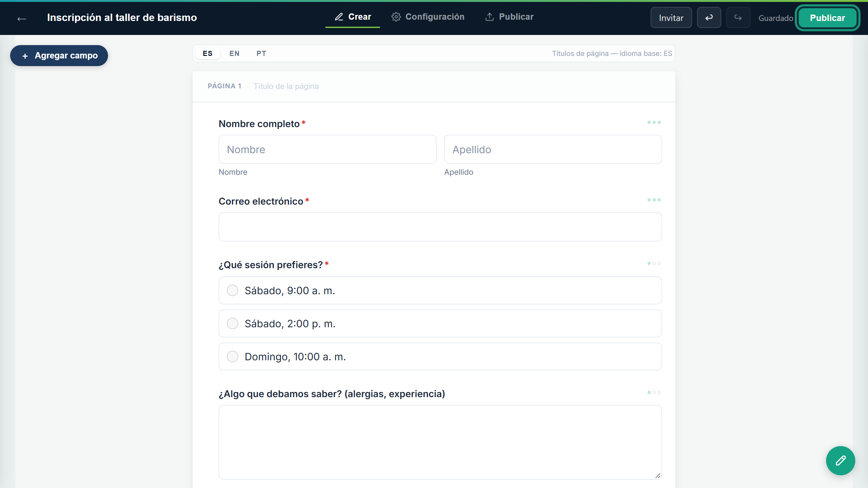The width and height of the screenshot is (868, 488).
Task: Click the Correo electrónico input box
Action: pyautogui.click(x=440, y=227)
